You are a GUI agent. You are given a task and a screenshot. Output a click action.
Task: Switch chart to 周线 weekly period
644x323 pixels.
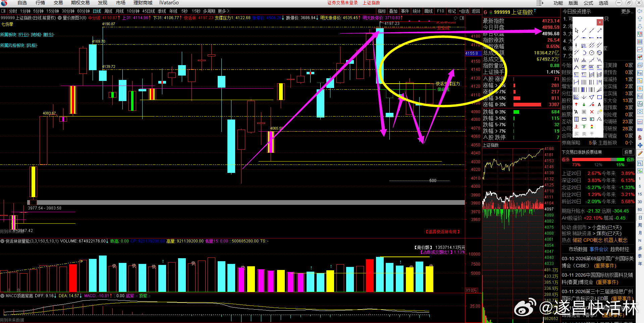coord(108,11)
